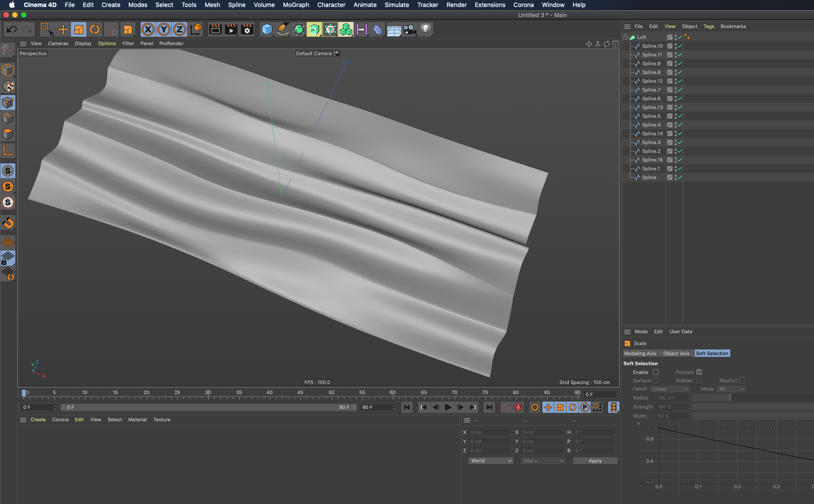Click the viewport orbit navigation icon
Viewport: 814px width, 504px height.
(606, 44)
